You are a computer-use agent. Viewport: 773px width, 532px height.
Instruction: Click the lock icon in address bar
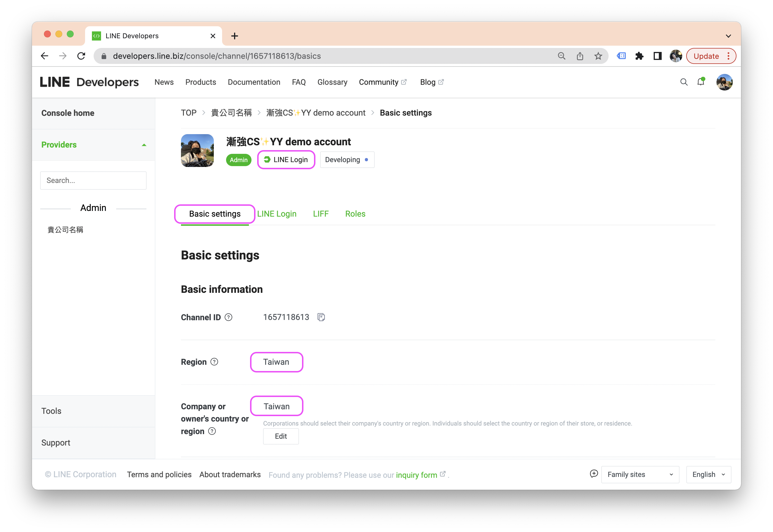[x=104, y=56]
